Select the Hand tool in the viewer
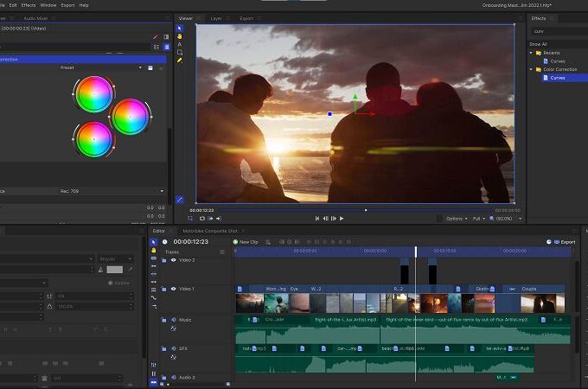Viewport: 588px width, 389px height. click(180, 36)
